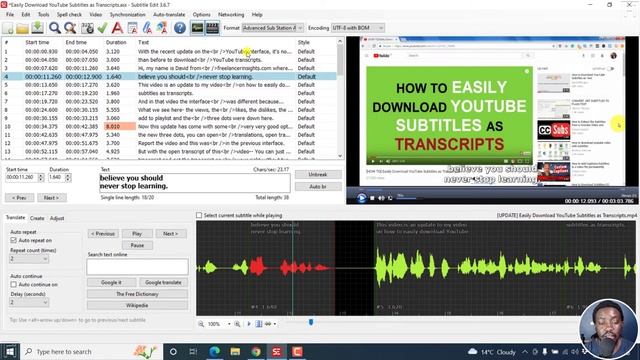Open the Tools menu
This screenshot has height=360, width=640.
(43, 15)
